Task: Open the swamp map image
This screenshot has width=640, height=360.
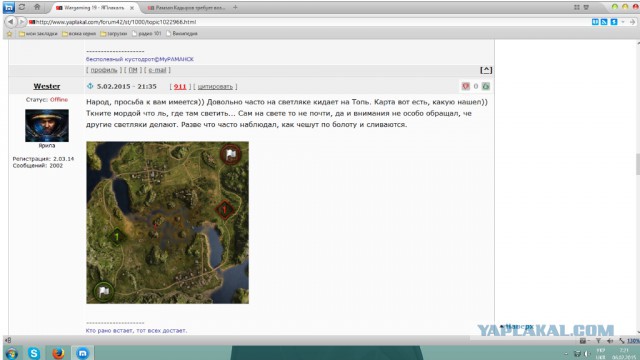Action: coord(167,222)
